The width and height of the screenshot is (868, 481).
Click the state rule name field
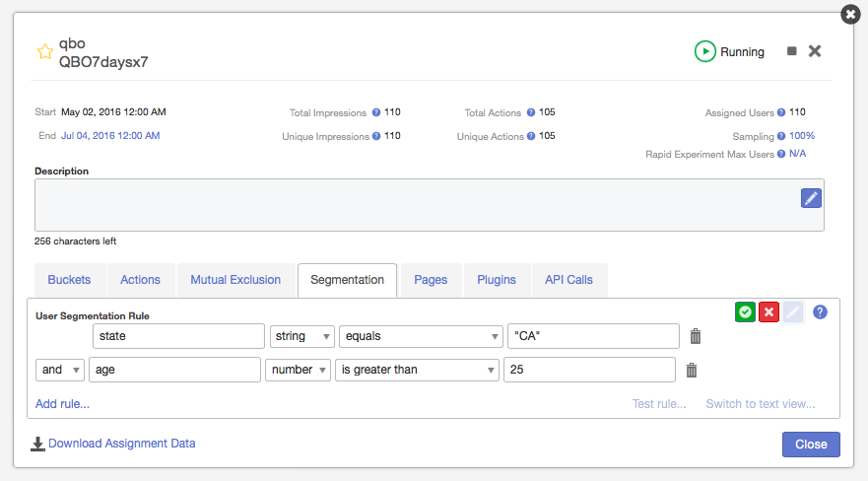pyautogui.click(x=178, y=336)
